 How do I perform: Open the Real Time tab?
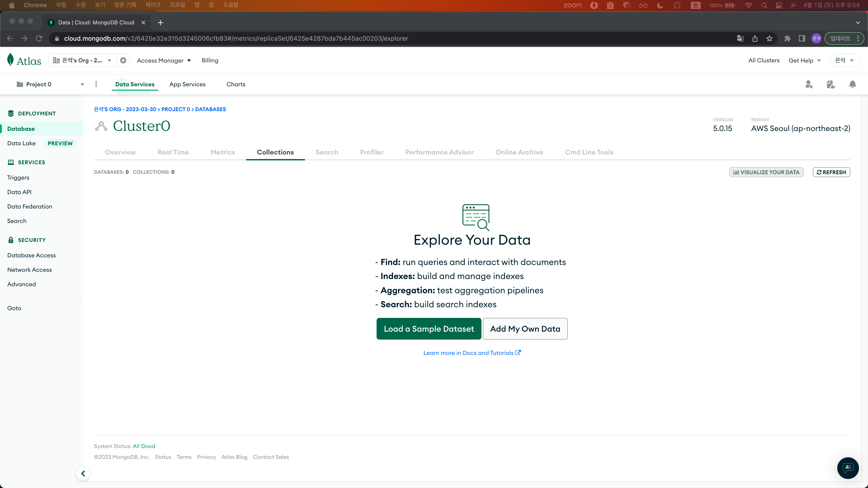(173, 152)
